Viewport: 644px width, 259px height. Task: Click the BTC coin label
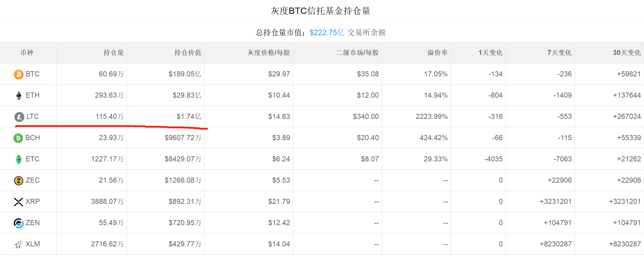(33, 74)
